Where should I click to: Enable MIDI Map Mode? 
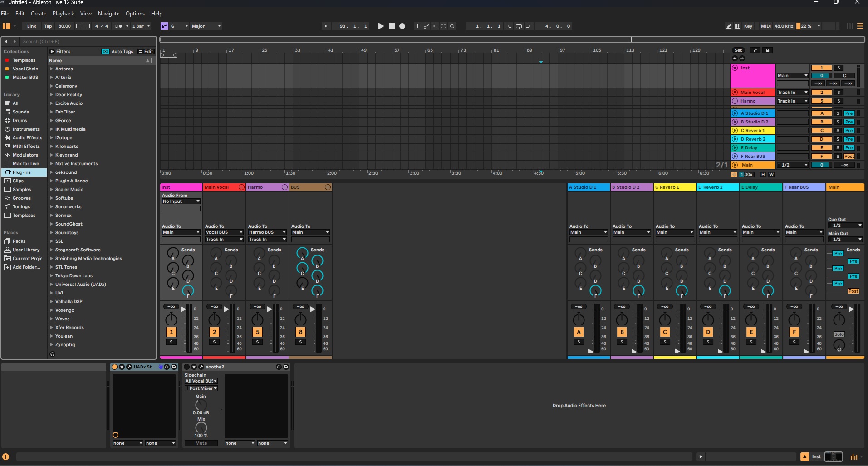(x=765, y=26)
